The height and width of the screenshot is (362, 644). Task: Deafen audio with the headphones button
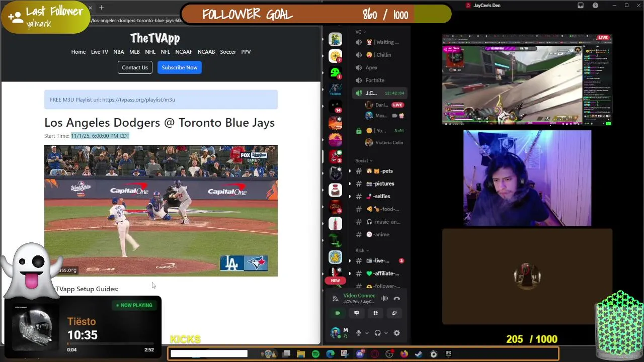pyautogui.click(x=377, y=333)
